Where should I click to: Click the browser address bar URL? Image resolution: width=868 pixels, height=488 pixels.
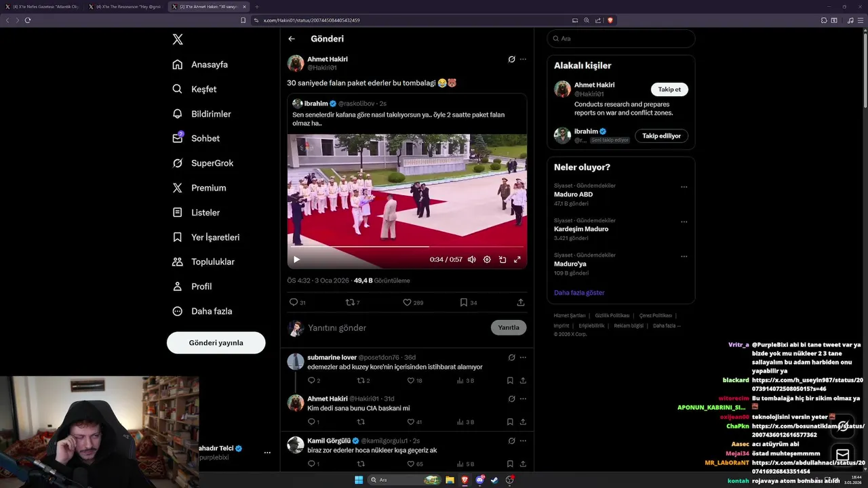click(312, 20)
